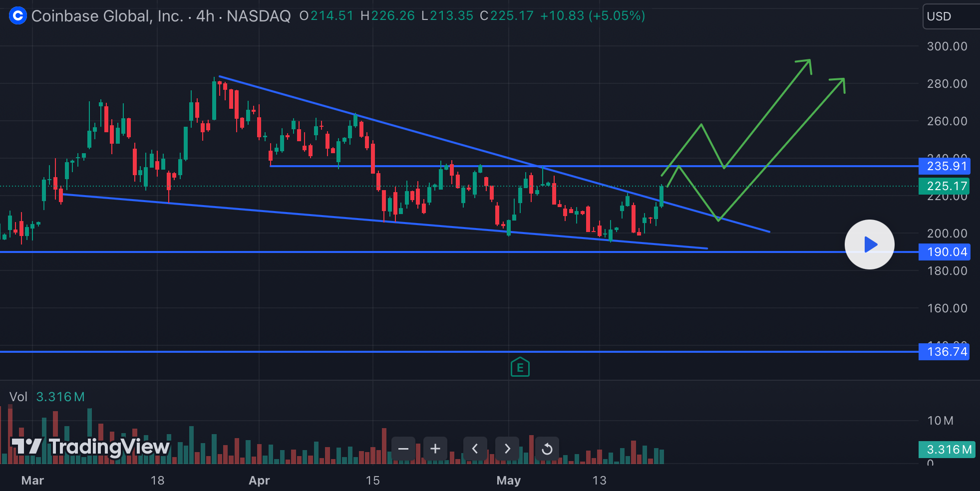Reset the chart view with the reset icon
980x491 pixels.
pyautogui.click(x=547, y=449)
